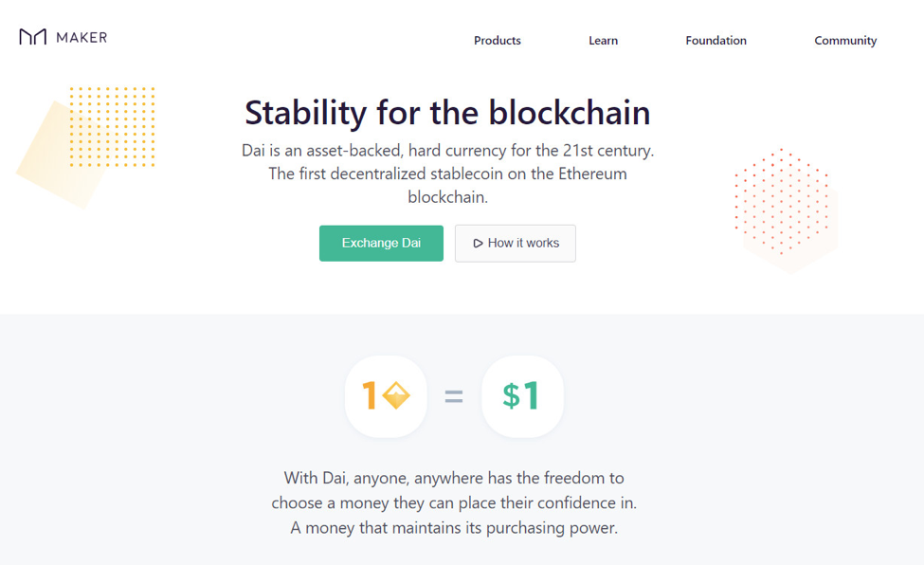Click the yellow dotted square graphic

tap(112, 127)
